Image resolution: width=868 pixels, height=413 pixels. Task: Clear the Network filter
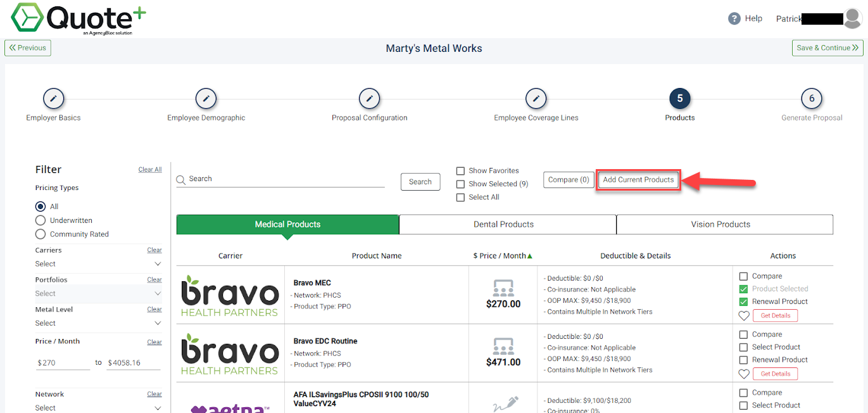pos(154,394)
